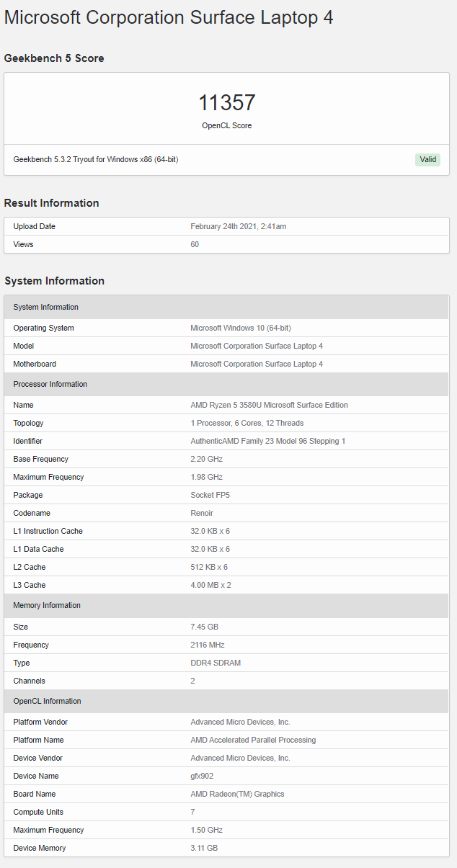This screenshot has height=868, width=457.
Task: Click the Device Name value gfx902
Action: pyautogui.click(x=202, y=776)
